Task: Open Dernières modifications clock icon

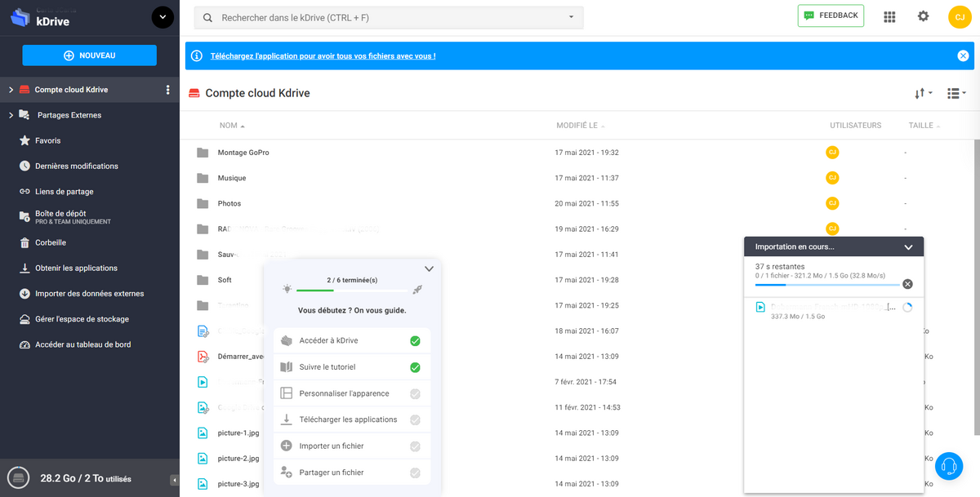Action: 24,166
